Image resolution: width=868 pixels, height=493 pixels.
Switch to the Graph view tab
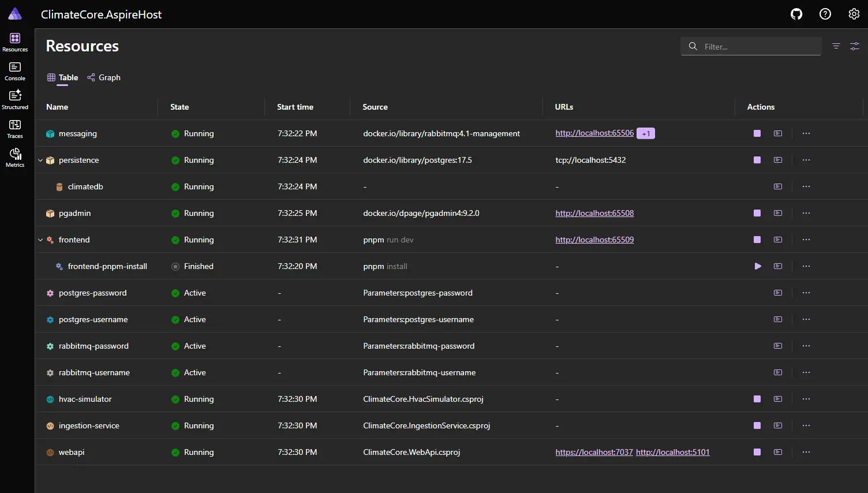(104, 77)
